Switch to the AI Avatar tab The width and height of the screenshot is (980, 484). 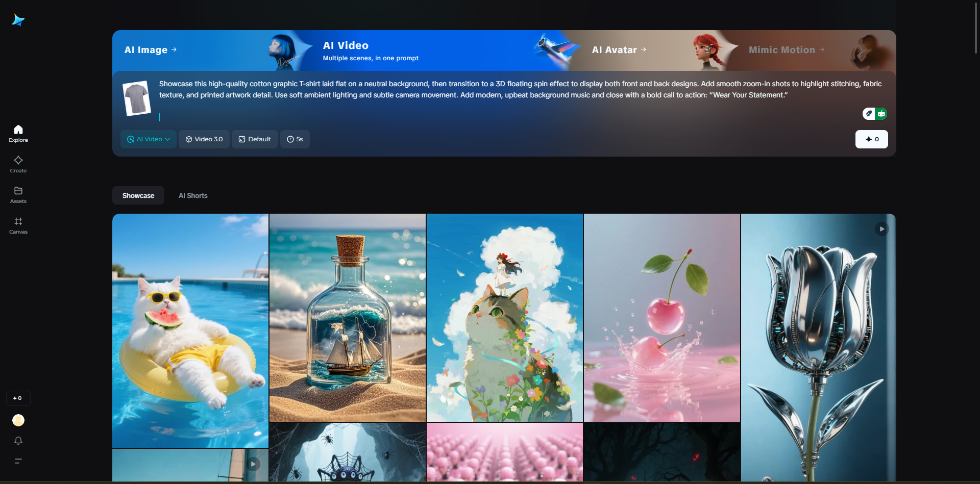pyautogui.click(x=619, y=50)
